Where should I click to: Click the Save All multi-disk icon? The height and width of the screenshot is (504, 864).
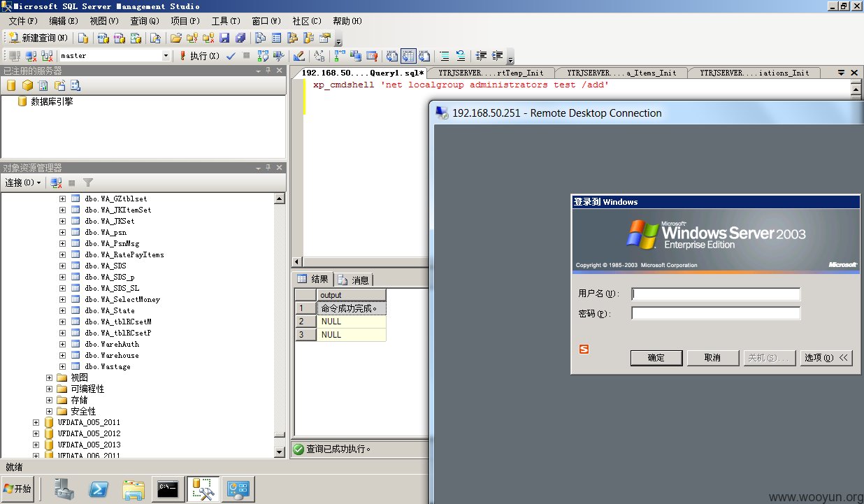click(240, 38)
